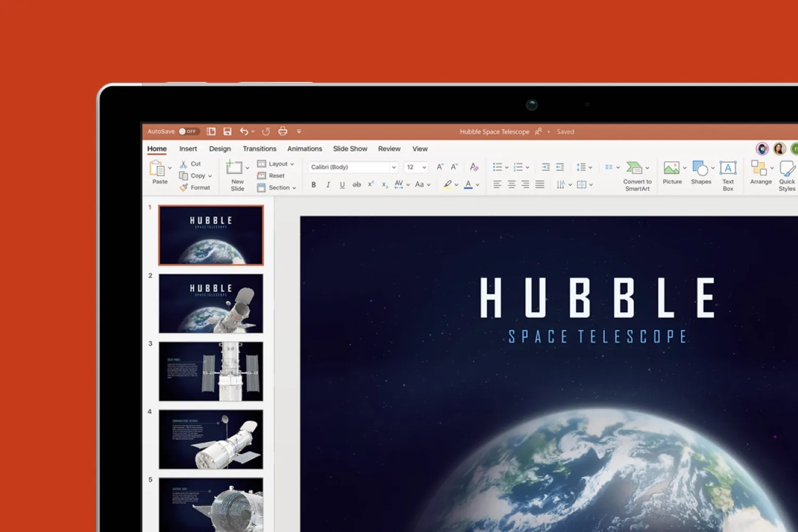Click the share people icon beside title
Image resolution: width=798 pixels, height=532 pixels.
(x=538, y=131)
